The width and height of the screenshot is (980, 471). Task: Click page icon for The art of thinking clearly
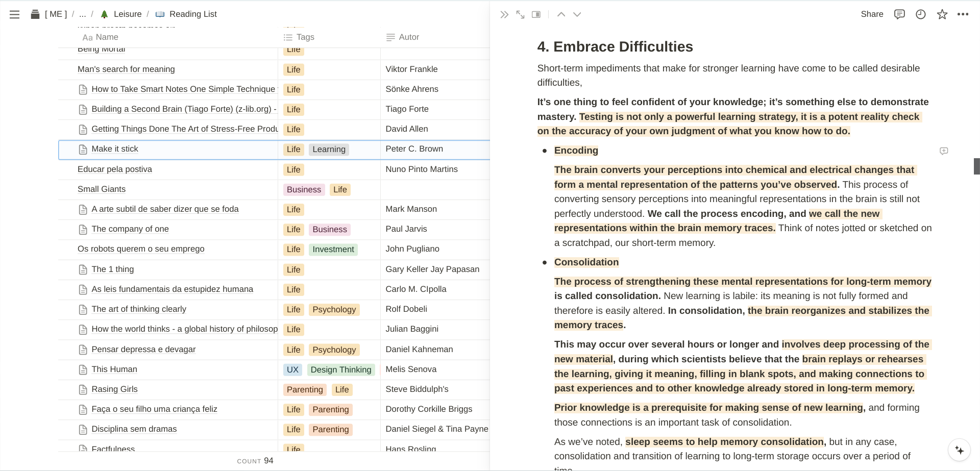(83, 310)
